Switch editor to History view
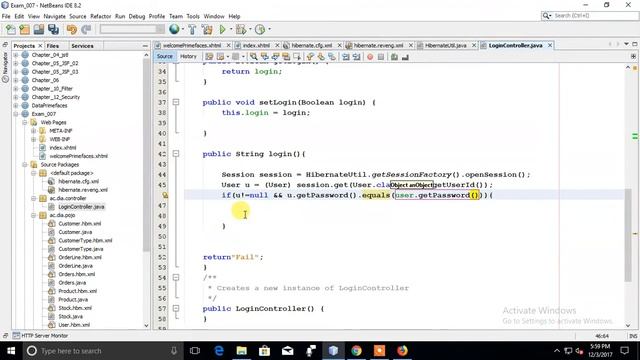Viewport: 640px width, 360px height. click(x=188, y=56)
